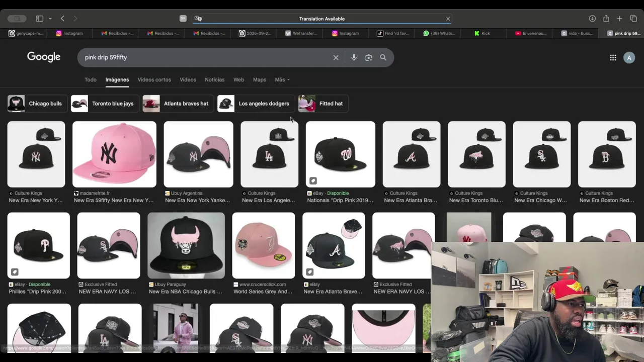Select the Maps search tab

pyautogui.click(x=259, y=79)
